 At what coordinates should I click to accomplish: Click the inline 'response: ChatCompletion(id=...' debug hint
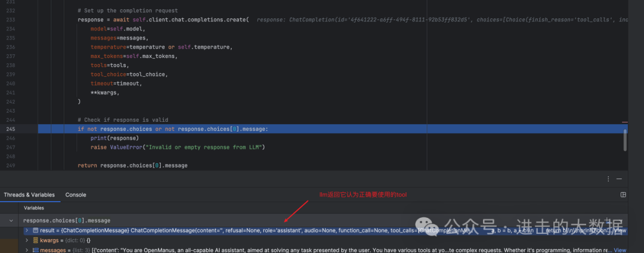coord(442,20)
